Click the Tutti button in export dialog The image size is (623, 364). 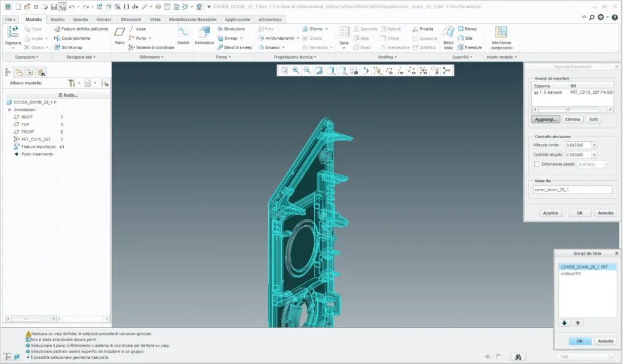point(593,119)
